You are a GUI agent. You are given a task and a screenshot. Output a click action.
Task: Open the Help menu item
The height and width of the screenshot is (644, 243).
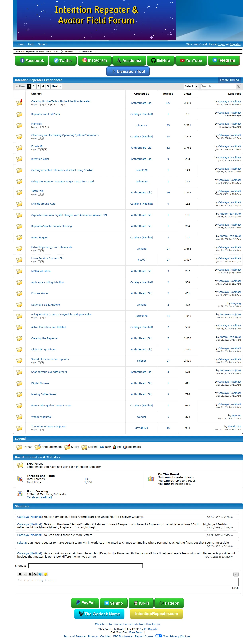click(31, 44)
